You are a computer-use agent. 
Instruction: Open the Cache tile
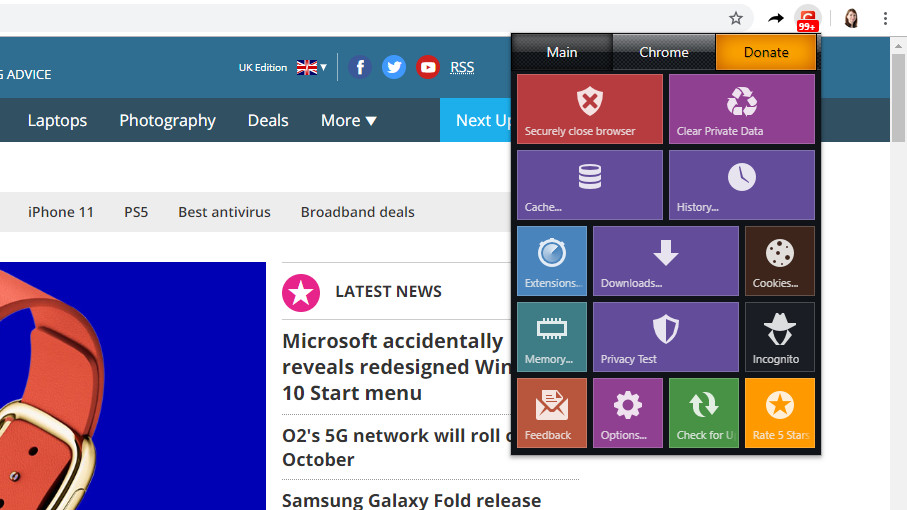point(589,185)
